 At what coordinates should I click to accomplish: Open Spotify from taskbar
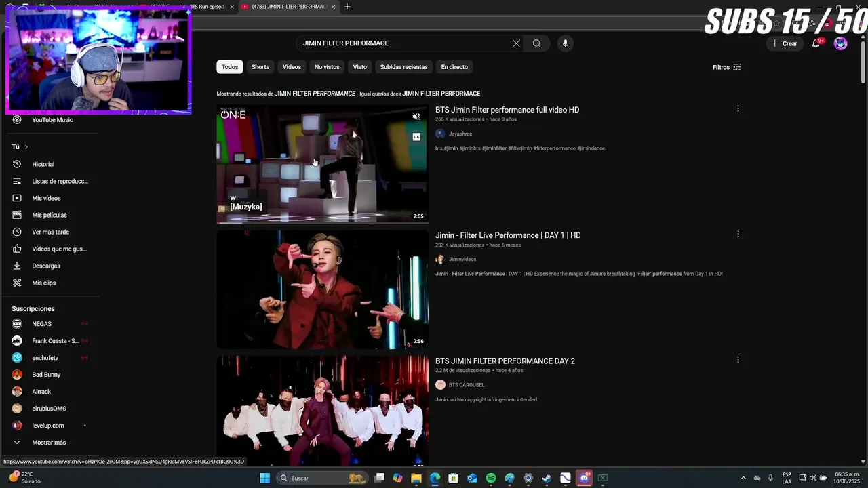491,478
